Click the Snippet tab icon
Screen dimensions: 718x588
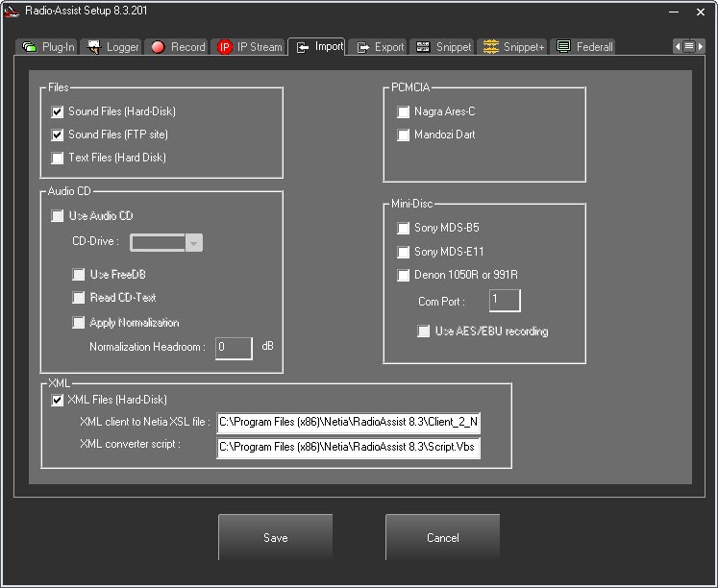coord(423,47)
